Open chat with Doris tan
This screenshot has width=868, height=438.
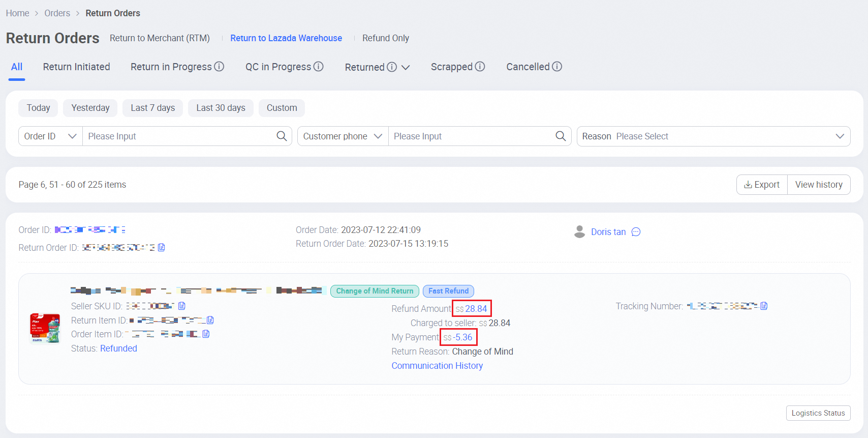tap(636, 232)
